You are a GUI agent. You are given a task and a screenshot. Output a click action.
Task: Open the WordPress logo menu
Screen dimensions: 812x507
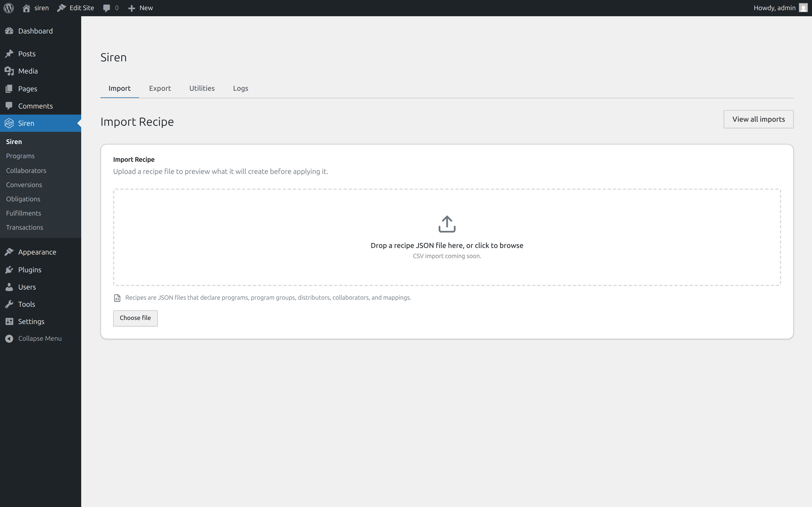pos(8,8)
